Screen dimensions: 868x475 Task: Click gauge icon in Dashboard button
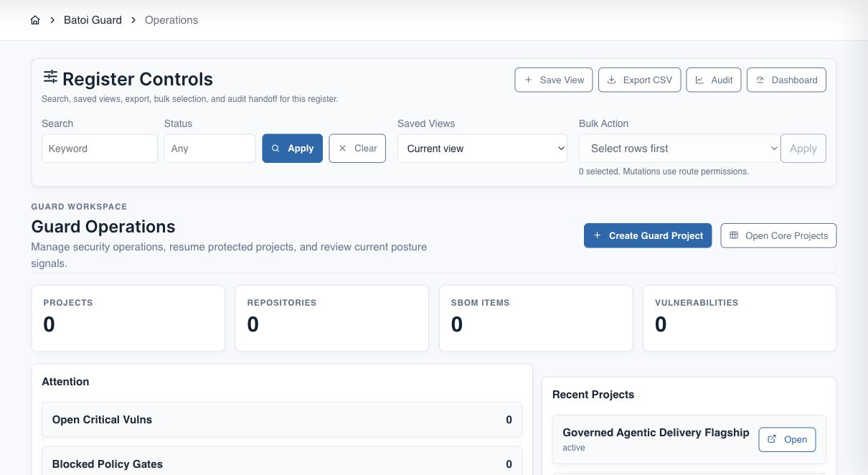(x=760, y=80)
